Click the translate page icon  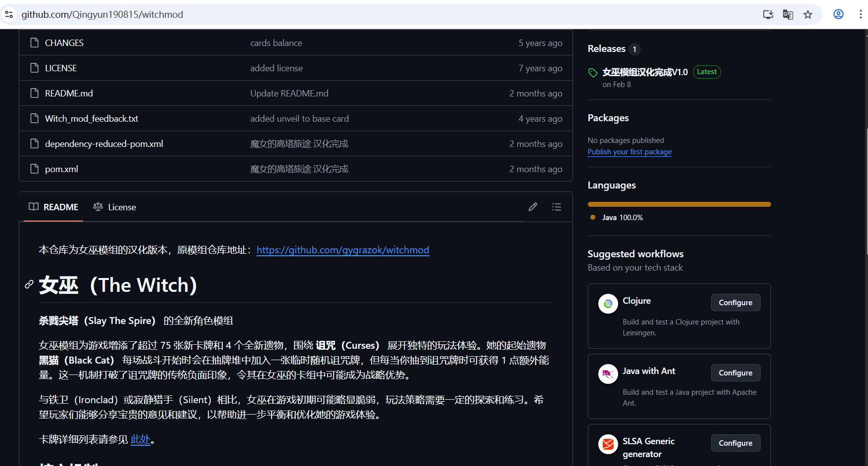(788, 14)
